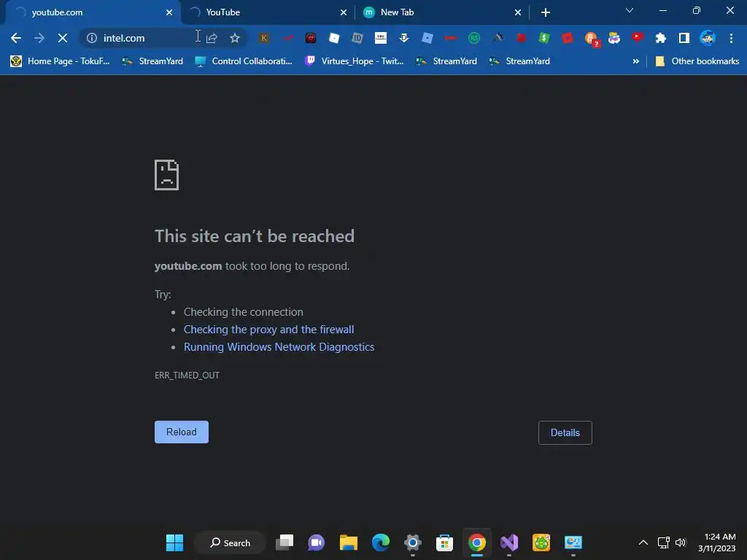Open the Chrome profile avatar
The height and width of the screenshot is (560, 747).
(708, 38)
